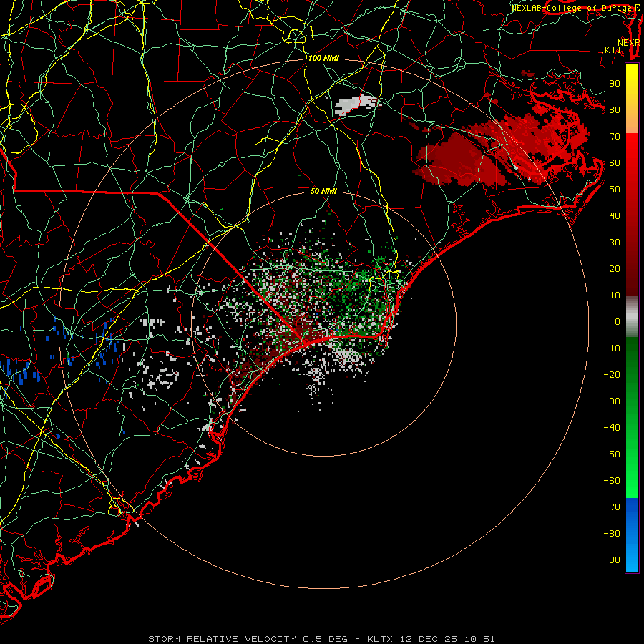Click the "KLTX" radar site identifier

380,639
